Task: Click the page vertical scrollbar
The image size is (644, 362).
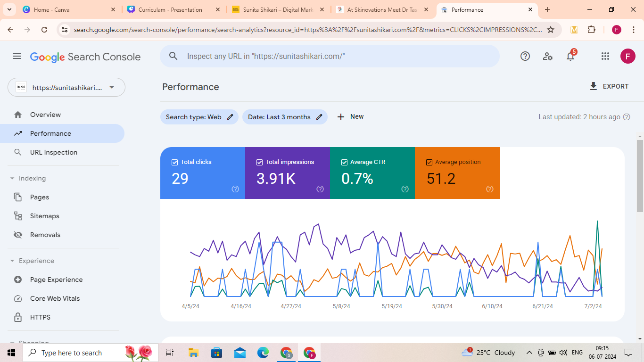Action: click(640, 176)
